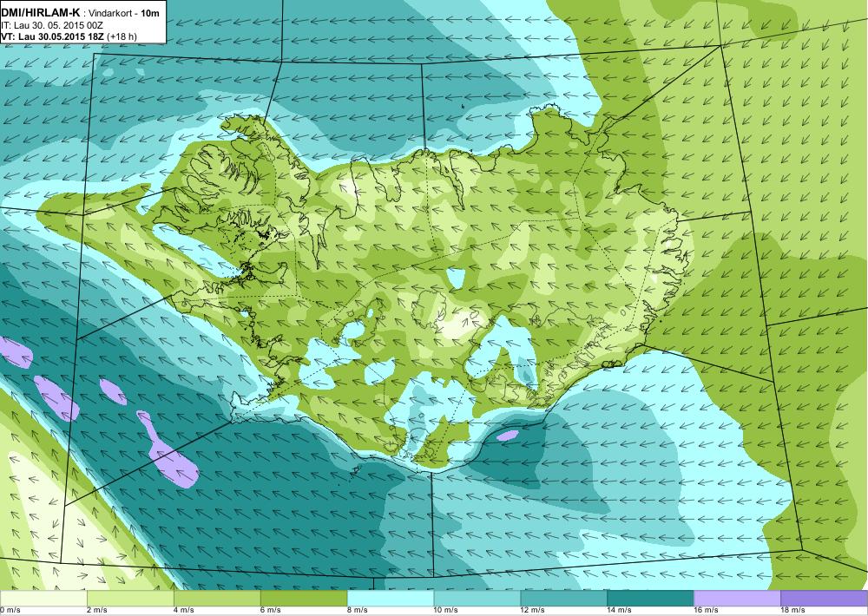Viewport: 868px width, 616px height.
Task: Click the '18 m/s' legend label
Action: click(x=794, y=611)
